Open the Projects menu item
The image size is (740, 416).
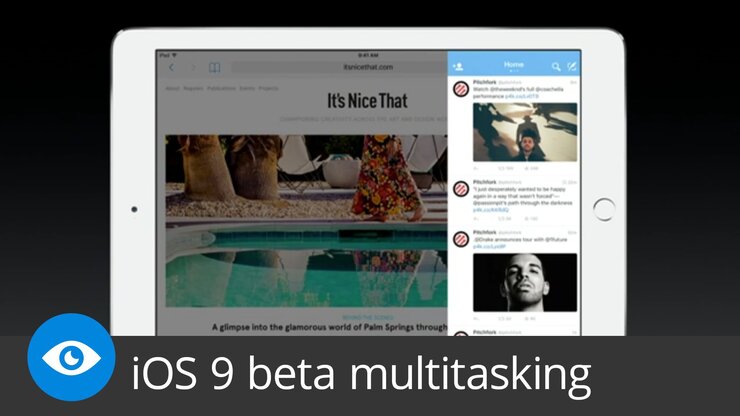(268, 88)
